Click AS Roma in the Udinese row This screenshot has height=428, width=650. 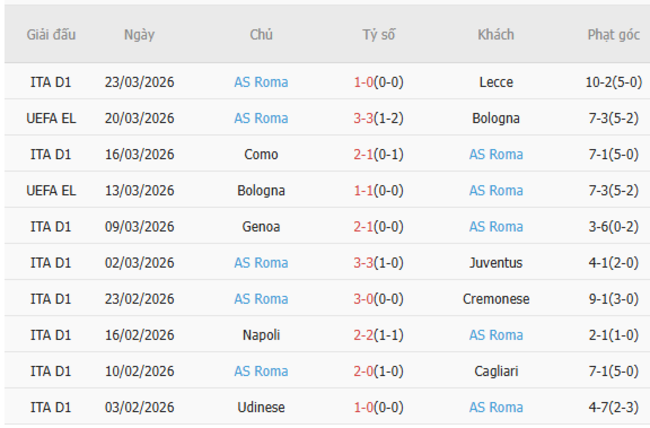tap(496, 406)
